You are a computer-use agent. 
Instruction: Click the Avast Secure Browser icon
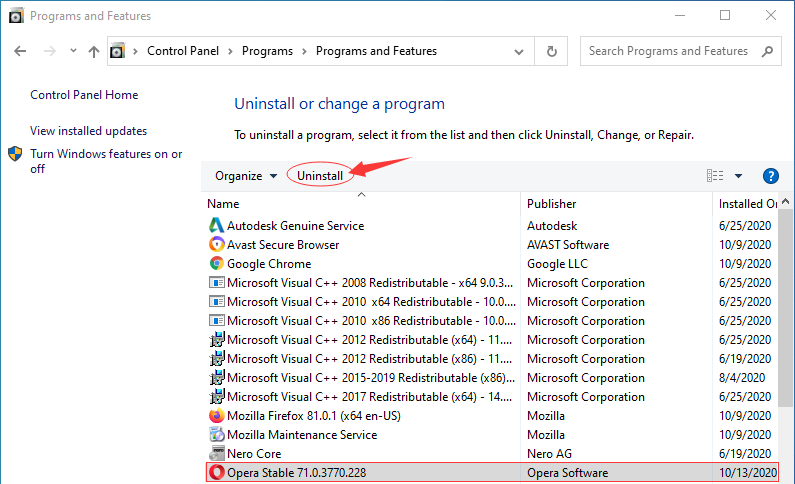(x=216, y=244)
